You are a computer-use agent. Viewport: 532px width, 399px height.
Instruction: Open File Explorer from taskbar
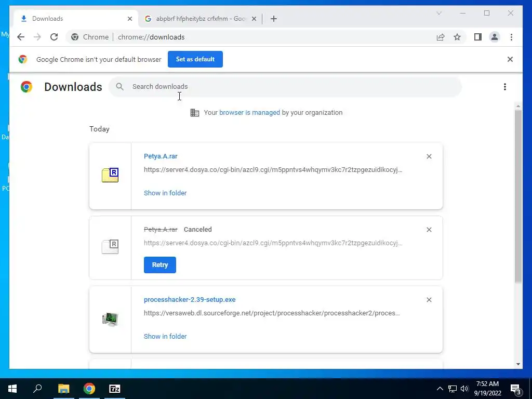[x=63, y=389]
